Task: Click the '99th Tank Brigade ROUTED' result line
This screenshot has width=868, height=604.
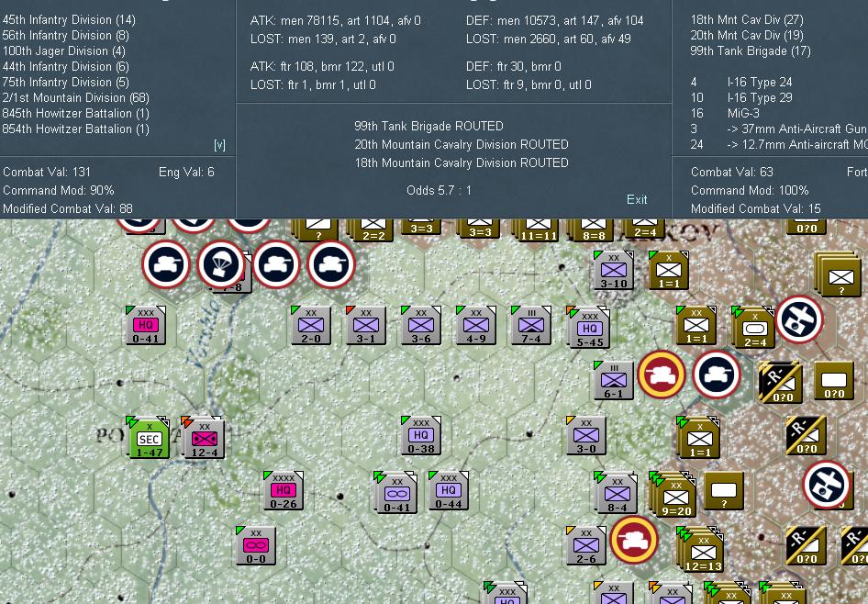Action: [x=428, y=127]
